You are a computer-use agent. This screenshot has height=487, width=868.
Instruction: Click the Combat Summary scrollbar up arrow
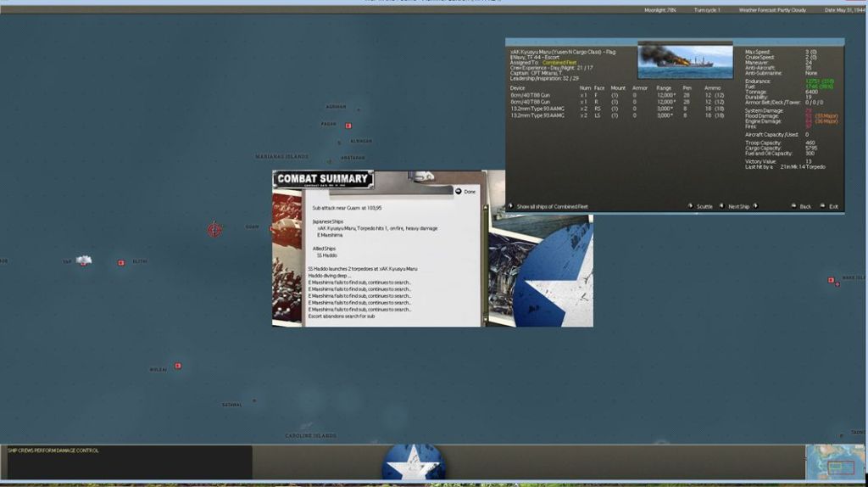tap(486, 207)
